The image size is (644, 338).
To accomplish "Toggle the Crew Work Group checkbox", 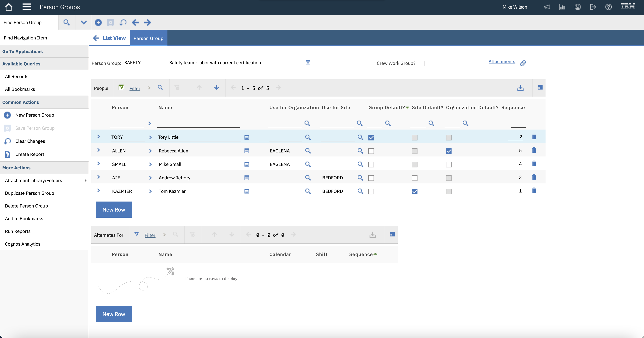I will (421, 63).
